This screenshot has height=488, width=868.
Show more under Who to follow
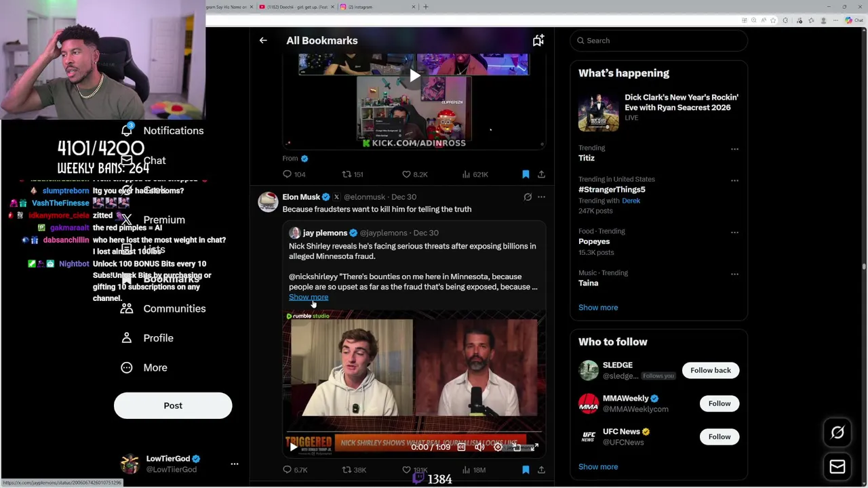click(598, 466)
